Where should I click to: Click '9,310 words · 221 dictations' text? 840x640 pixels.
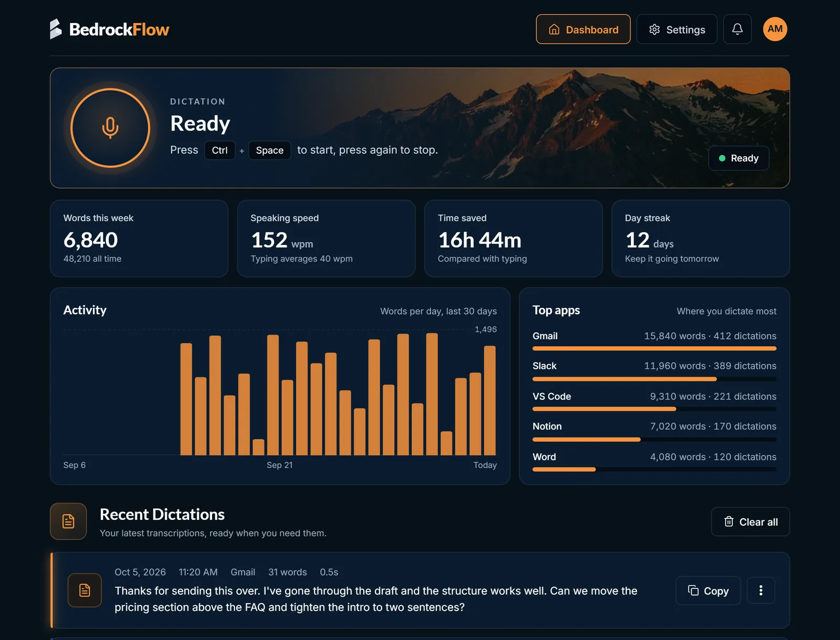coord(713,396)
